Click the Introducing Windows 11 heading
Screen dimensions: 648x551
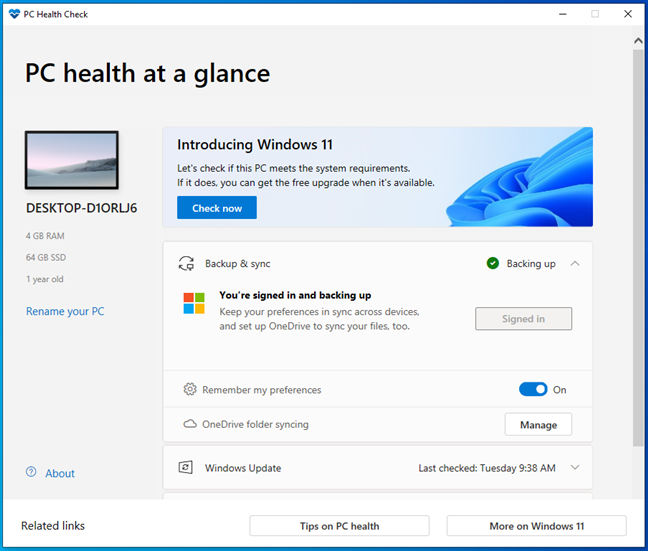pyautogui.click(x=255, y=145)
